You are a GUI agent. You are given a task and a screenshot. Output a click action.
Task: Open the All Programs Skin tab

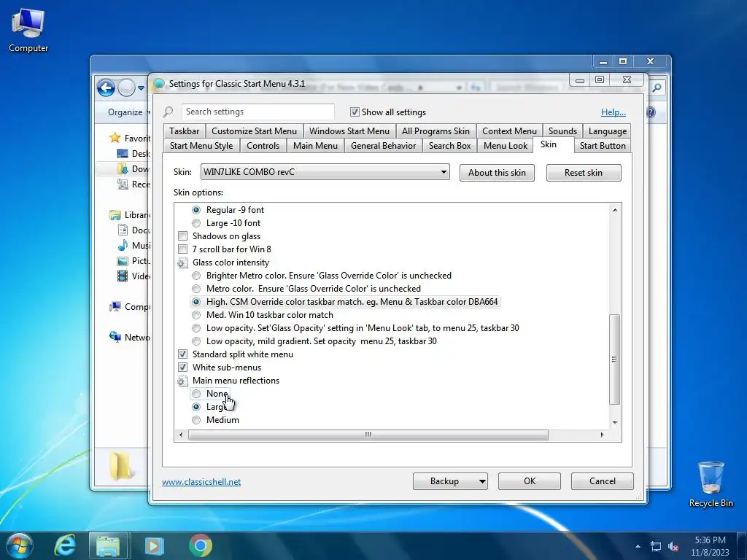click(x=436, y=131)
